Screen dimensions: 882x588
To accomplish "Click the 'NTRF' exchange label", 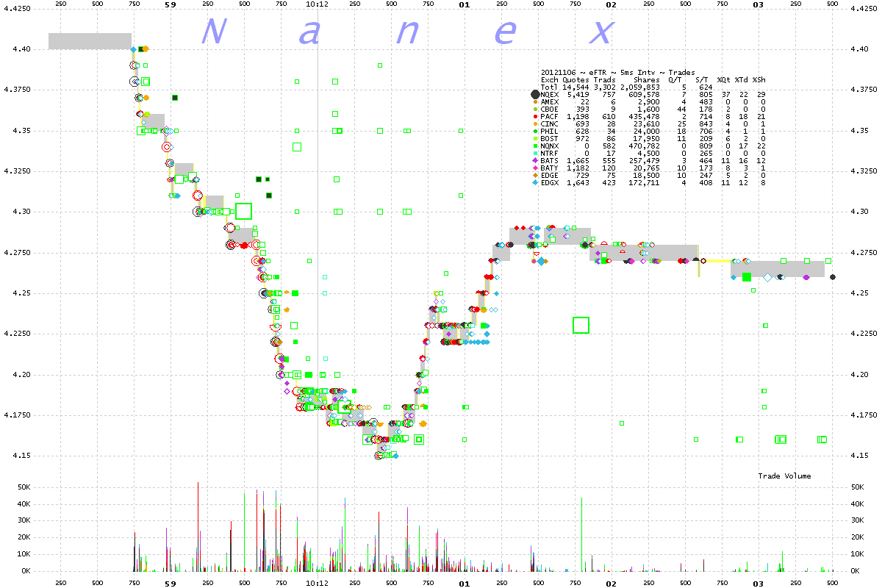I will [x=549, y=153].
